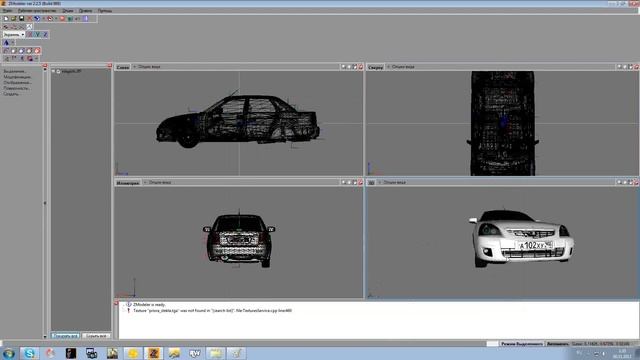This screenshot has width=640, height=360.
Task: Click the commands panel scrollbar up arrow
Action: 45,70
